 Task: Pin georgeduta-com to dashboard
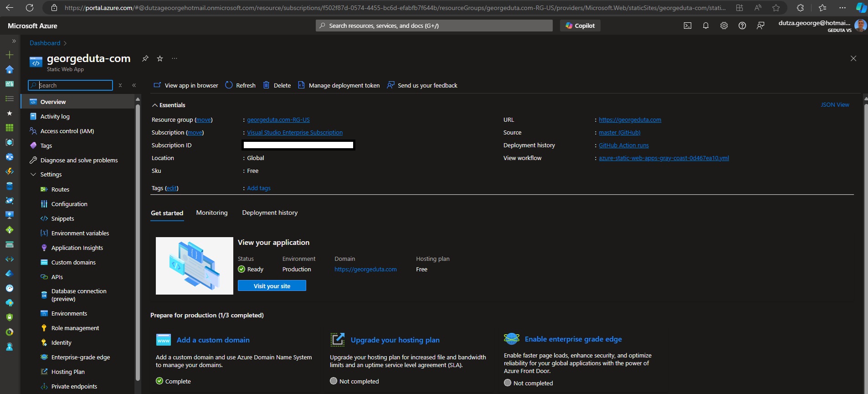145,58
